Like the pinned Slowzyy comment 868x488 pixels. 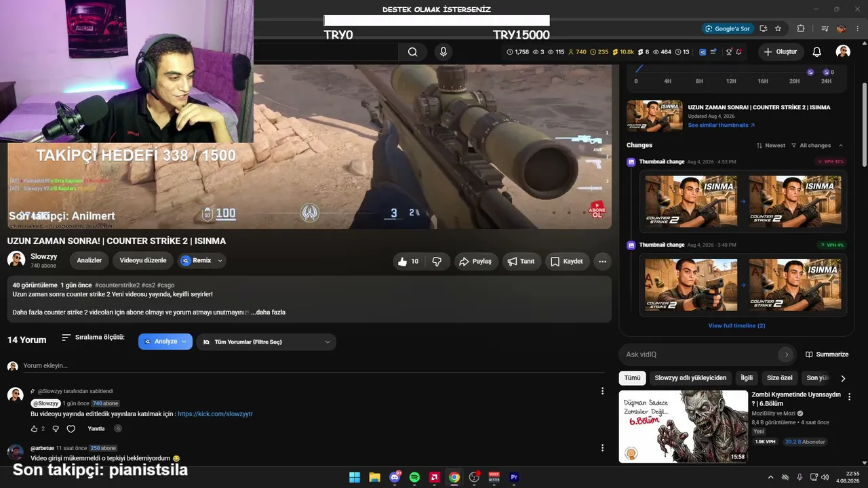pos(35,429)
